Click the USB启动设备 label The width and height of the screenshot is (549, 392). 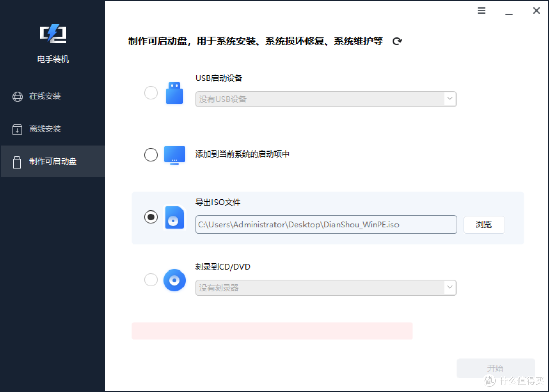coord(219,78)
